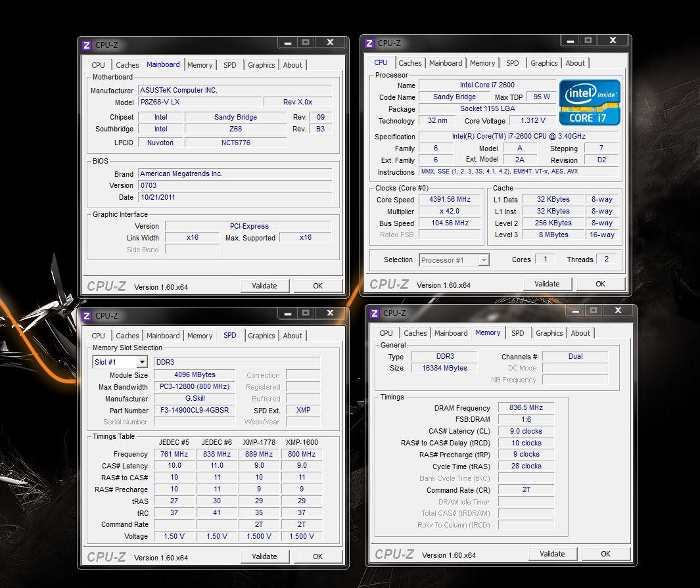
Task: Click JEDEC #5 frequency cell 761 MHz
Action: 174,454
